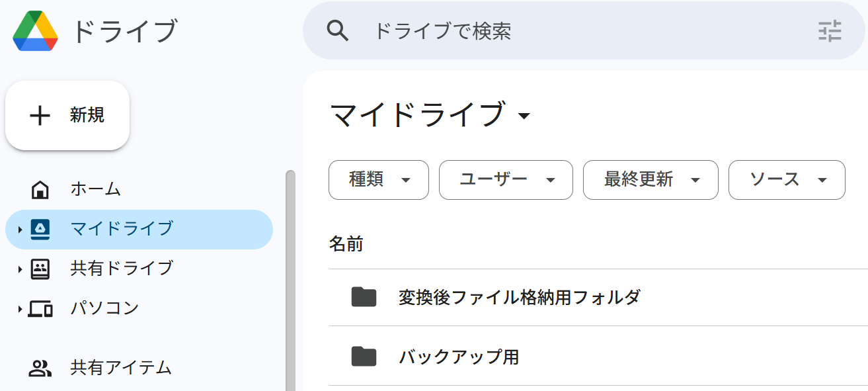Open the 最終更新 filter dropdown
The height and width of the screenshot is (391, 868).
pos(651,180)
